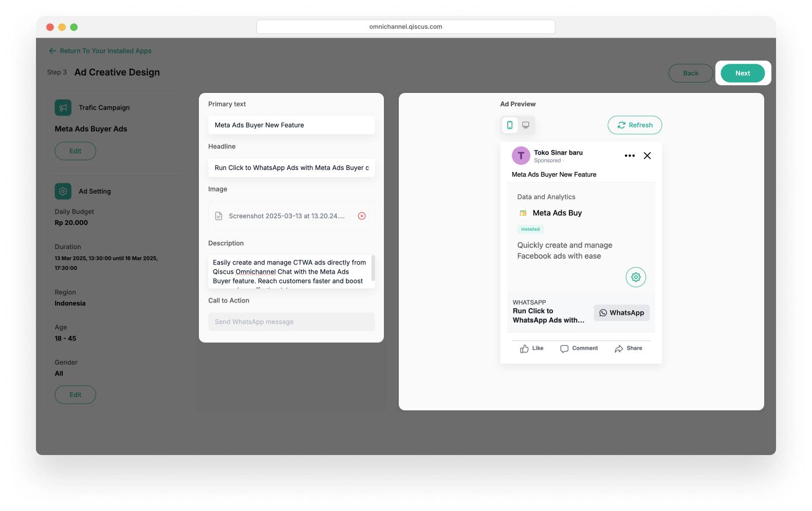The image size is (812, 511).
Task: Click the file document icon in Image field
Action: (x=218, y=216)
